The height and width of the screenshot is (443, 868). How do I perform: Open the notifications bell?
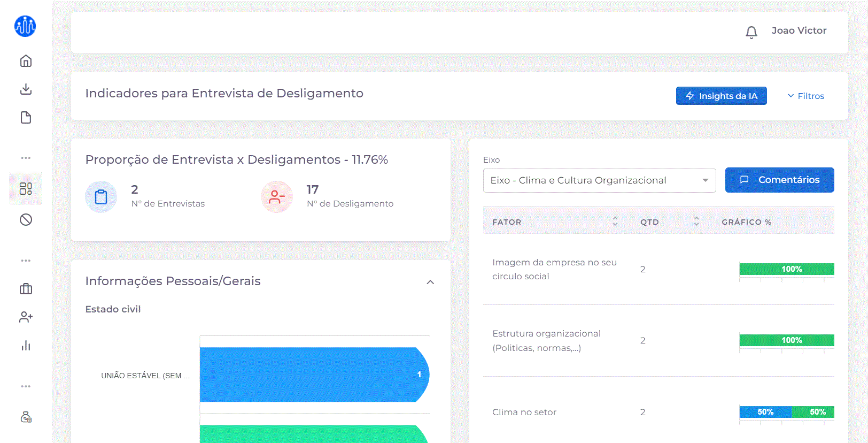coord(751,32)
